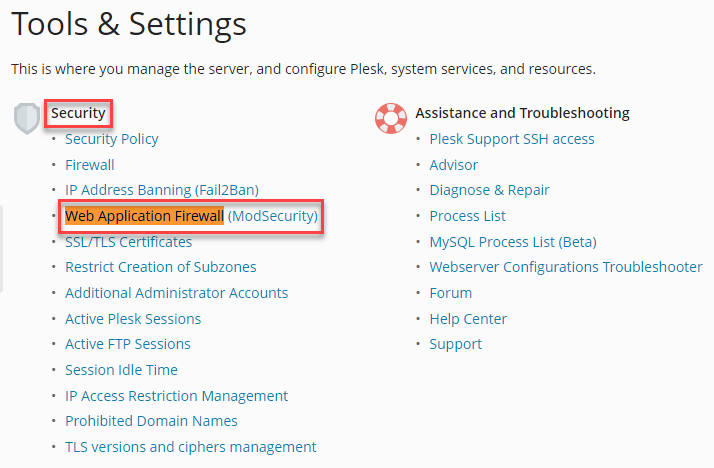This screenshot has width=714, height=468.
Task: Go to Prohibited Domain Names
Action: point(151,421)
